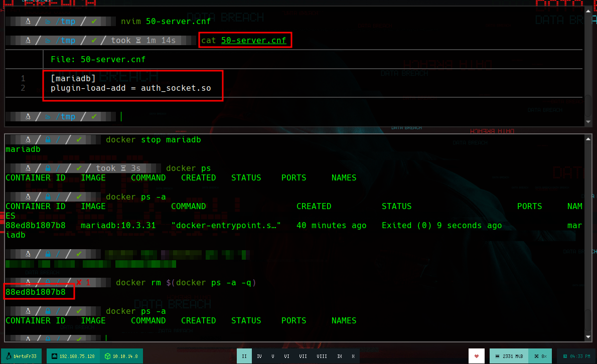
Task: Click the up arrow of the bottom terminal scrollbar
Action: tap(588, 139)
